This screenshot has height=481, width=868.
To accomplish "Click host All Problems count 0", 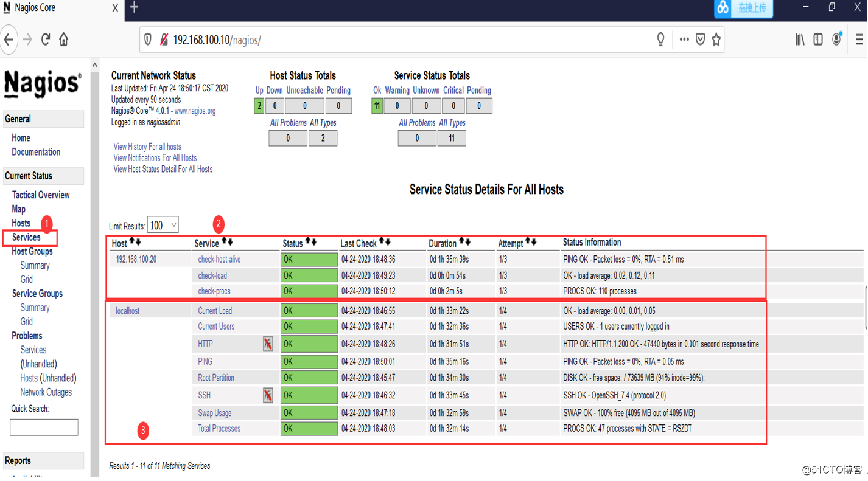I will [288, 138].
